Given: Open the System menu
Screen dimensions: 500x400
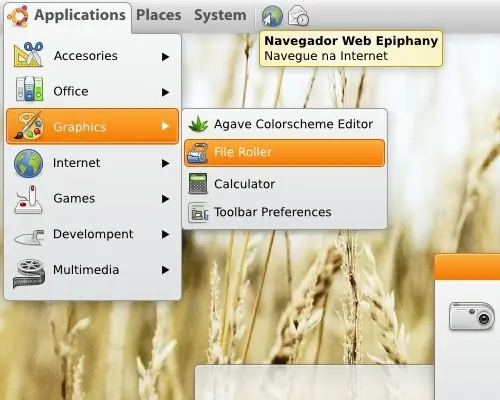Looking at the screenshot, I should (x=220, y=15).
